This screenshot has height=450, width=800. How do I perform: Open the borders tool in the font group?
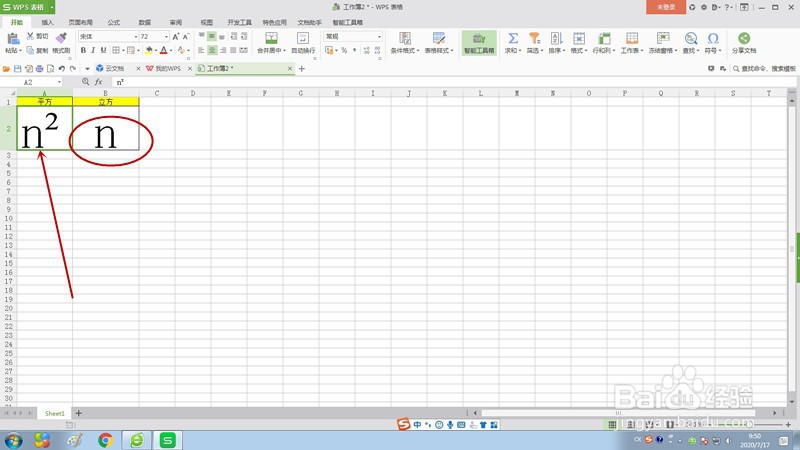(116, 51)
